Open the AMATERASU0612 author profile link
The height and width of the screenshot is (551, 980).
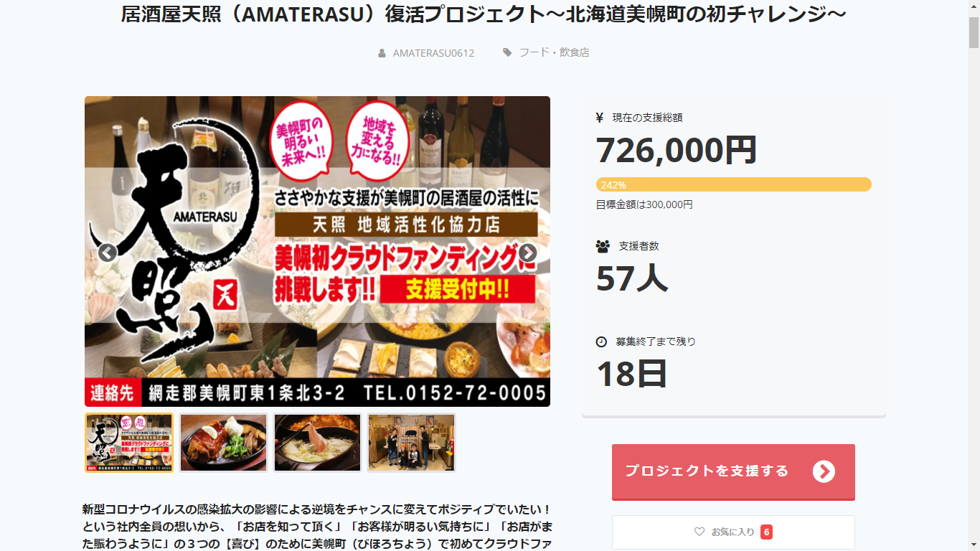click(433, 52)
